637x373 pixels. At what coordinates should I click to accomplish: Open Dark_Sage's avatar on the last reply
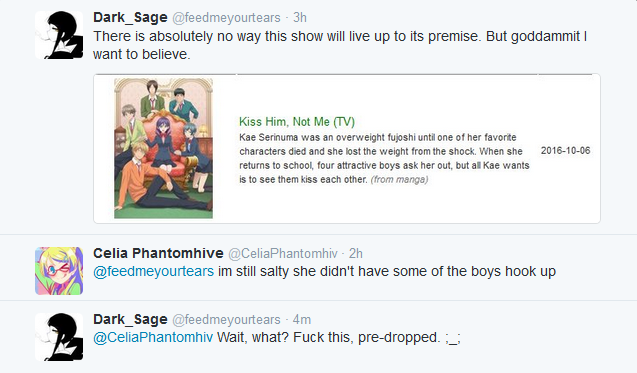[59, 337]
